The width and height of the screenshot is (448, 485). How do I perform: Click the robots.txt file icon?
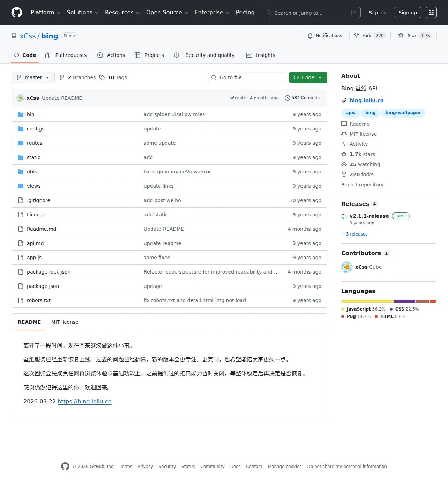pyautogui.click(x=21, y=300)
